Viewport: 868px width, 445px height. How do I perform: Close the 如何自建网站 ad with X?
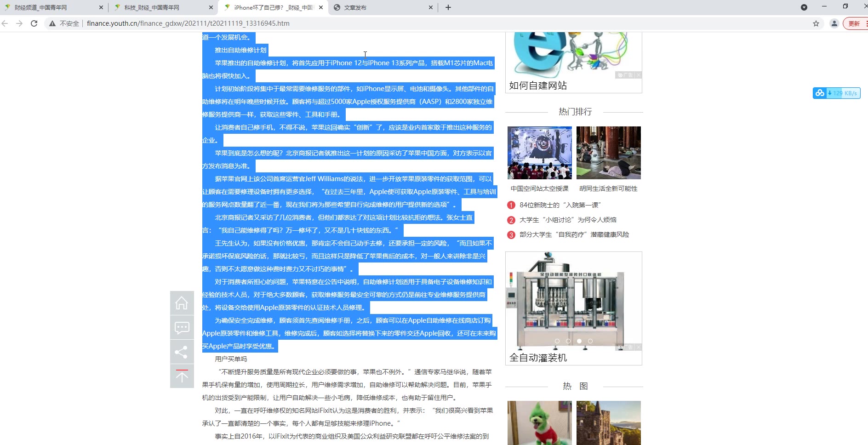638,75
